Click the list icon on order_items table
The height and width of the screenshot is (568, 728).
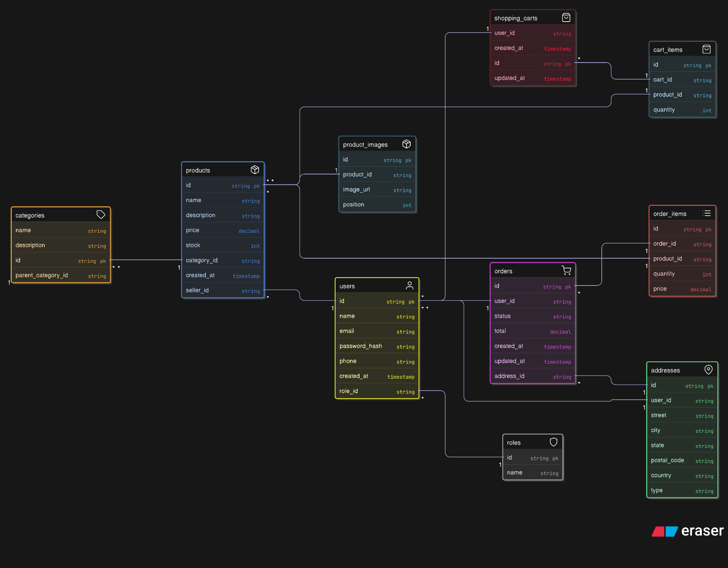coord(706,213)
